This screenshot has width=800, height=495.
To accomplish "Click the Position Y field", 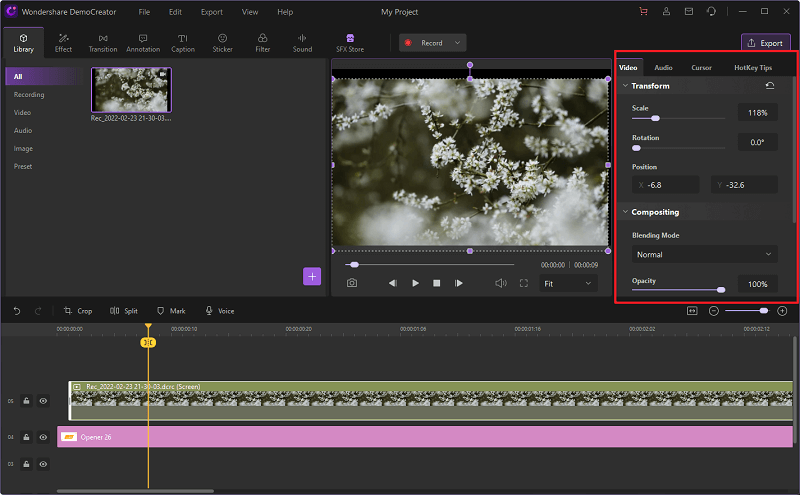I will [x=744, y=185].
